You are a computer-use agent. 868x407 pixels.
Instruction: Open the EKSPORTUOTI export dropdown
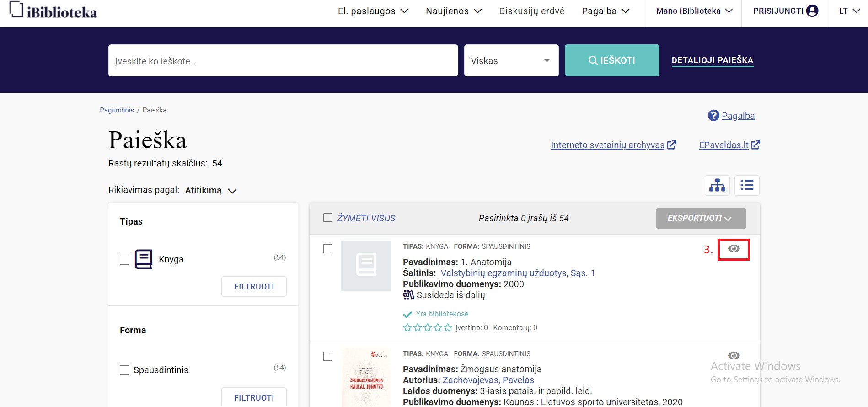700,218
